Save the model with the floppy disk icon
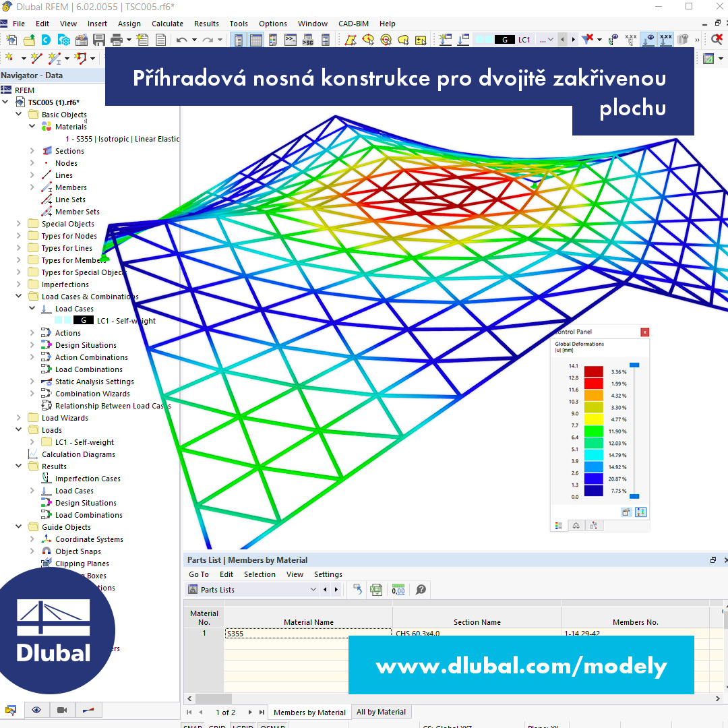The width and height of the screenshot is (728, 728). click(99, 40)
